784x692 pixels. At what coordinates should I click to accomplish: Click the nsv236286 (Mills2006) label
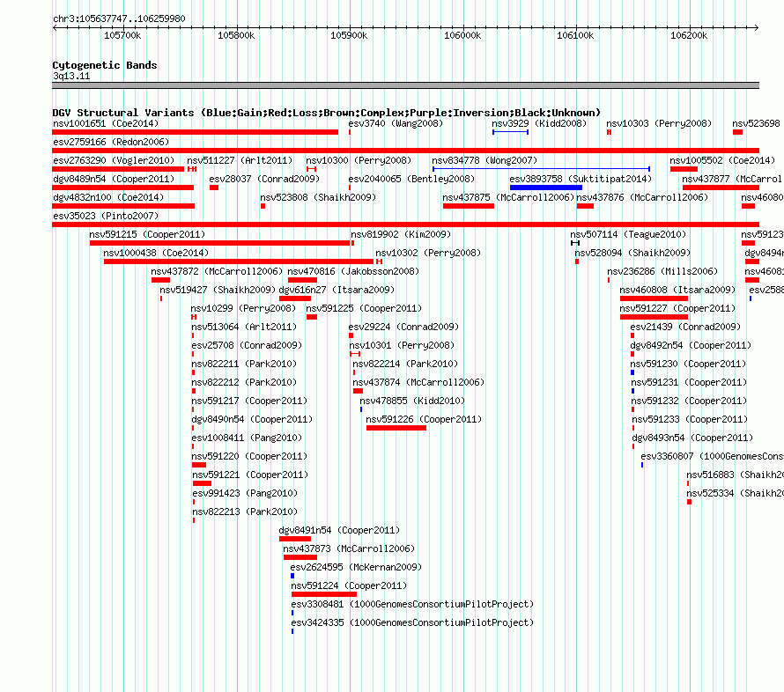coord(662,271)
